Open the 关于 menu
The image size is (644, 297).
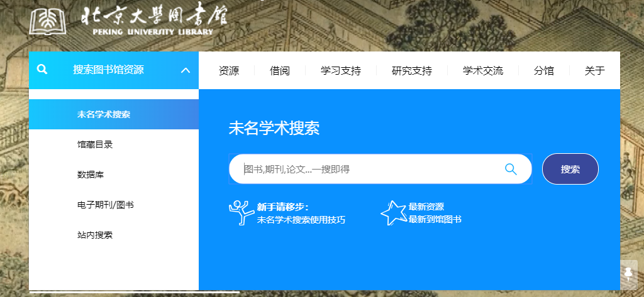(595, 70)
